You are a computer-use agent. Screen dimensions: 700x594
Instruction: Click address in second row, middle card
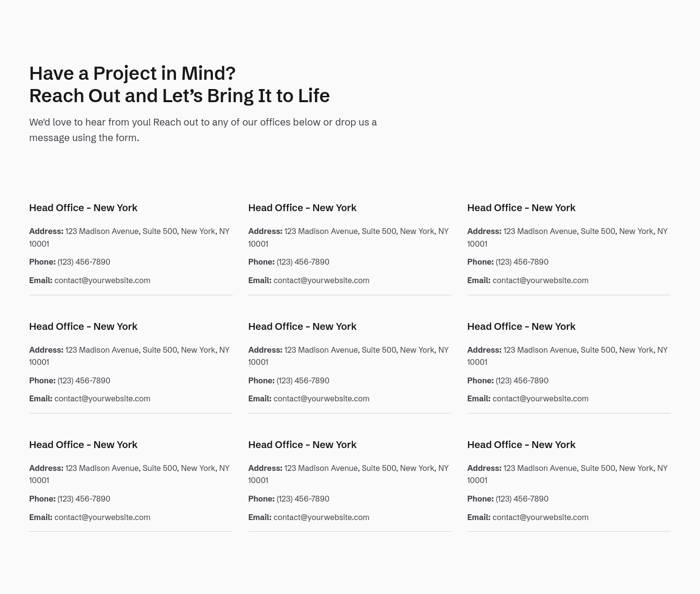(349, 356)
